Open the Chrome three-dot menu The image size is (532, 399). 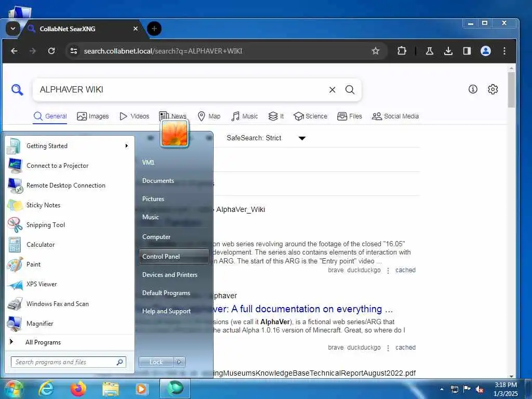click(x=504, y=51)
